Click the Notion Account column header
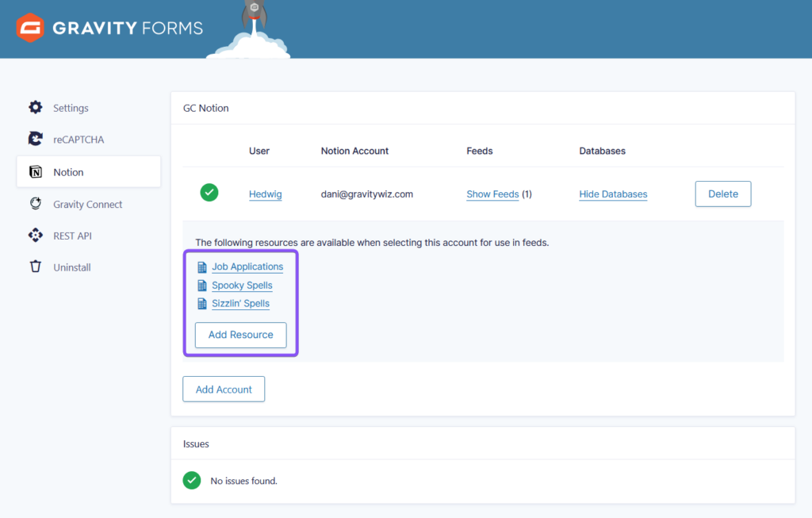This screenshot has width=812, height=518. pos(354,151)
